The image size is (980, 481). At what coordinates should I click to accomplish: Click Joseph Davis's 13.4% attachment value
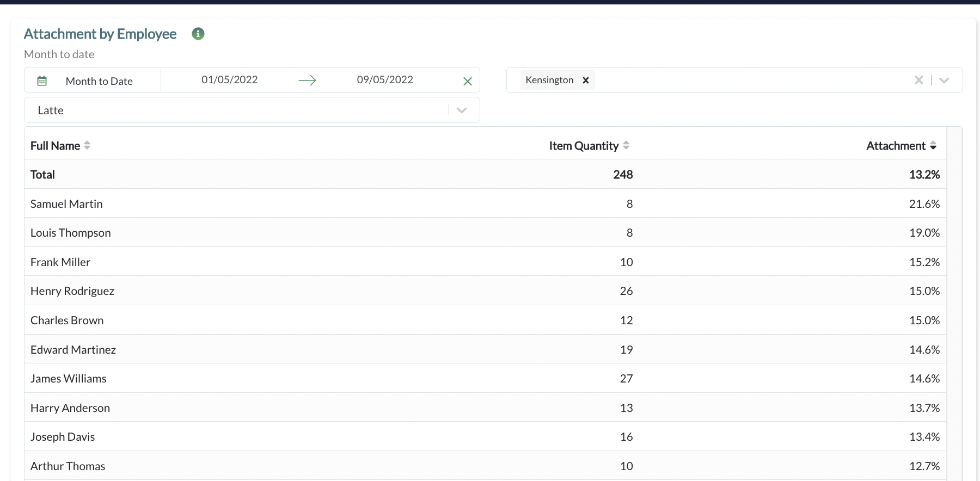pyautogui.click(x=924, y=436)
